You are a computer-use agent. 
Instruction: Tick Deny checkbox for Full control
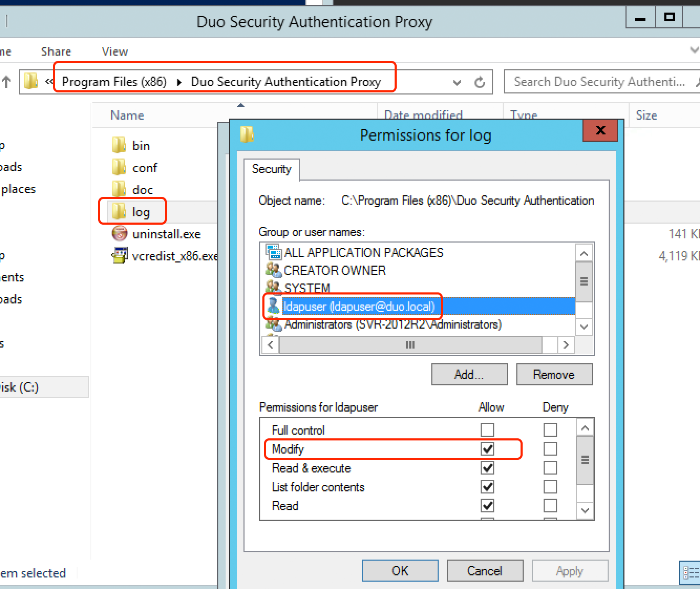(550, 430)
